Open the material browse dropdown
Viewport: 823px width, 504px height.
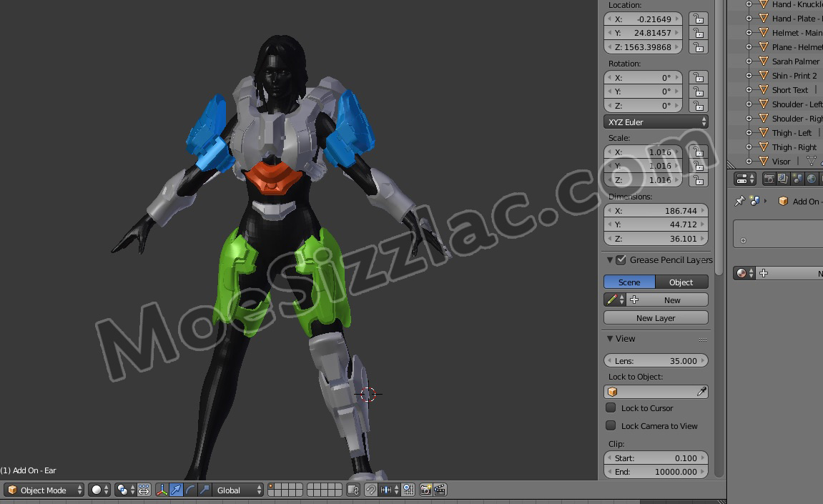(744, 273)
